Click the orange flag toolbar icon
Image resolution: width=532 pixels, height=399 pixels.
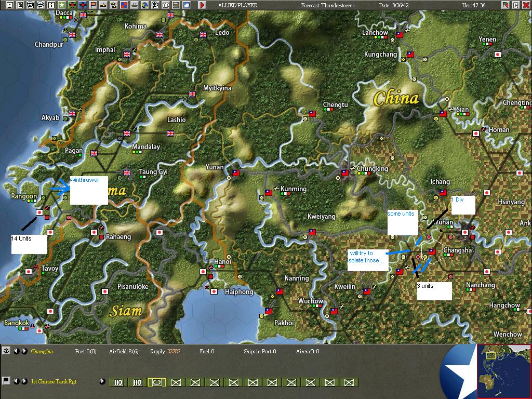pos(93,5)
